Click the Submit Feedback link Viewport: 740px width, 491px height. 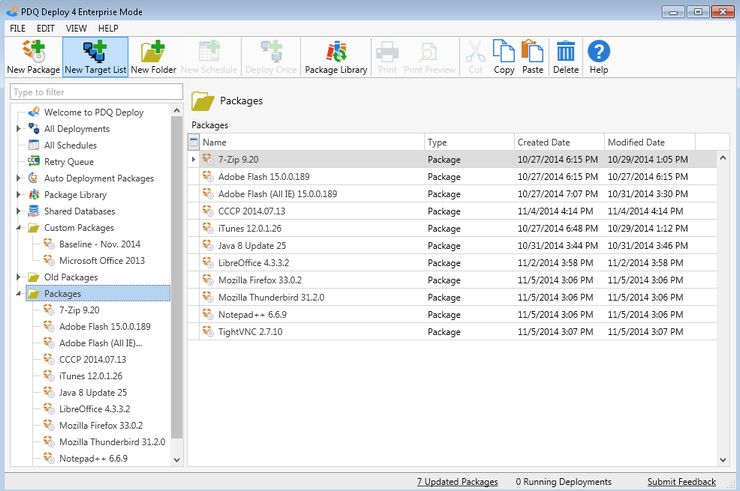point(681,482)
